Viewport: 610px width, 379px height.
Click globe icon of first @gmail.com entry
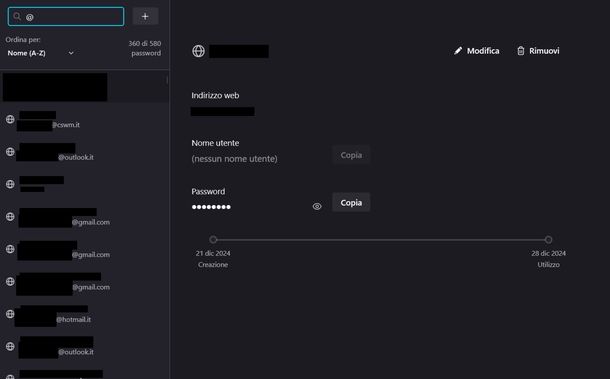click(10, 217)
